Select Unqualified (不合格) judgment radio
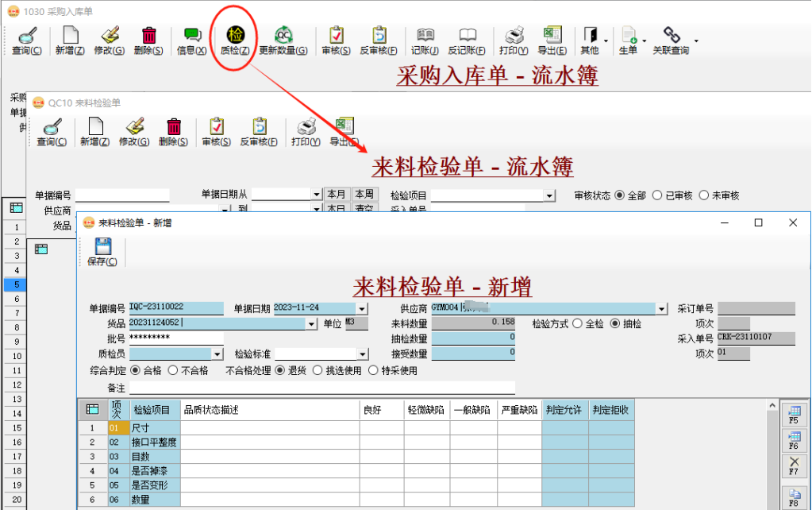The height and width of the screenshot is (510, 812). [x=173, y=370]
